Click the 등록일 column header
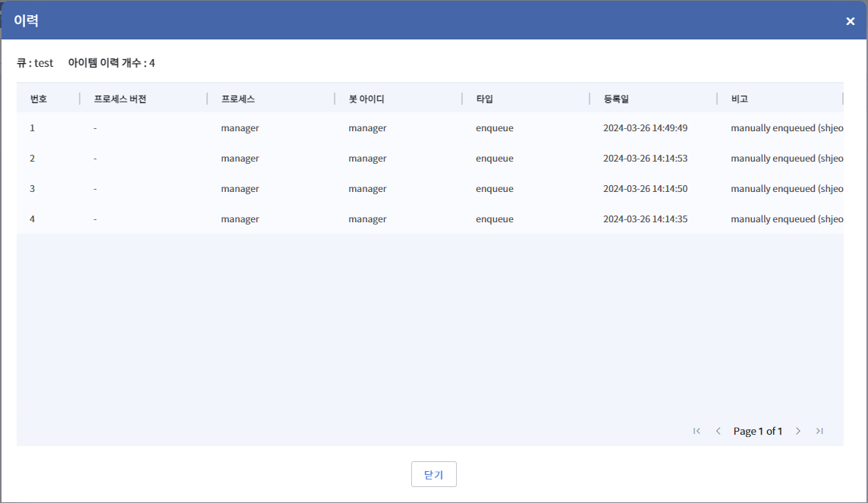Image resolution: width=868 pixels, height=503 pixels. coord(616,99)
